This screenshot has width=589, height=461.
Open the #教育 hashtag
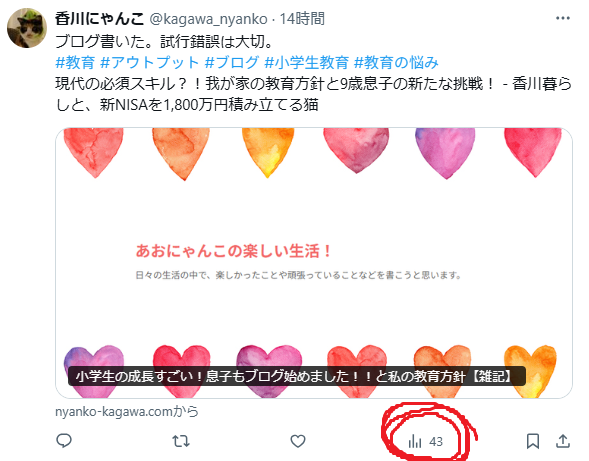pos(75,62)
